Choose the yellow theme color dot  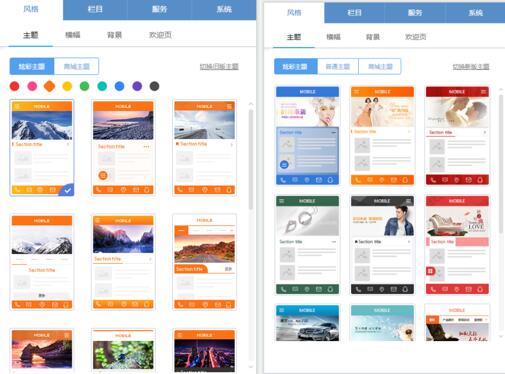(x=67, y=86)
